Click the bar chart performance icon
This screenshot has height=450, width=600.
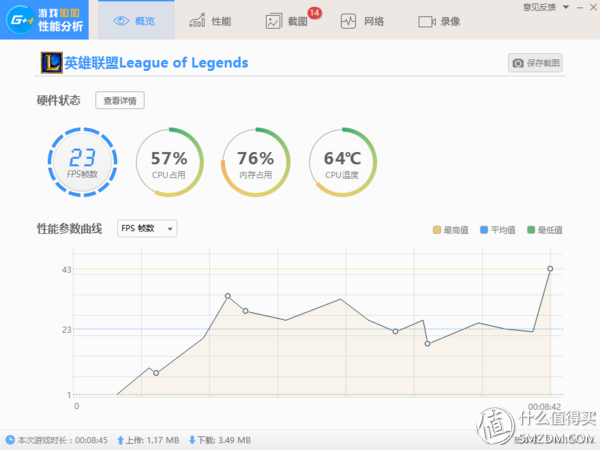(197, 20)
